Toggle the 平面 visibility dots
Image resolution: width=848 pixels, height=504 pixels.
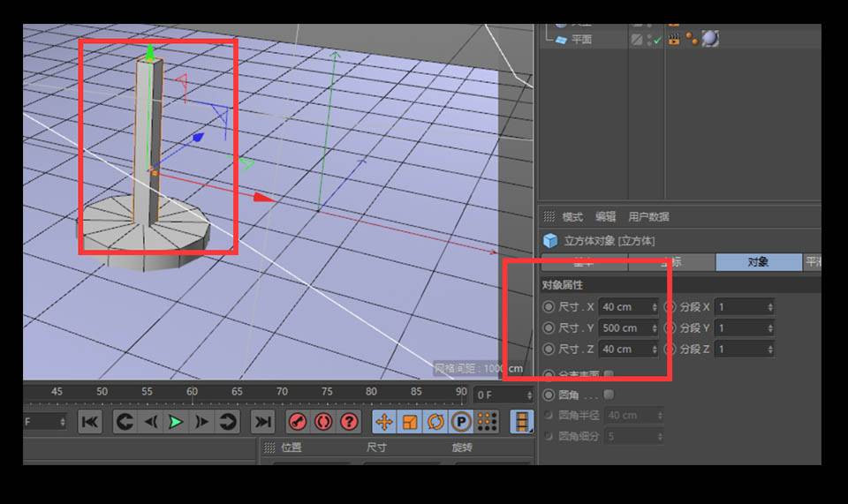649,40
